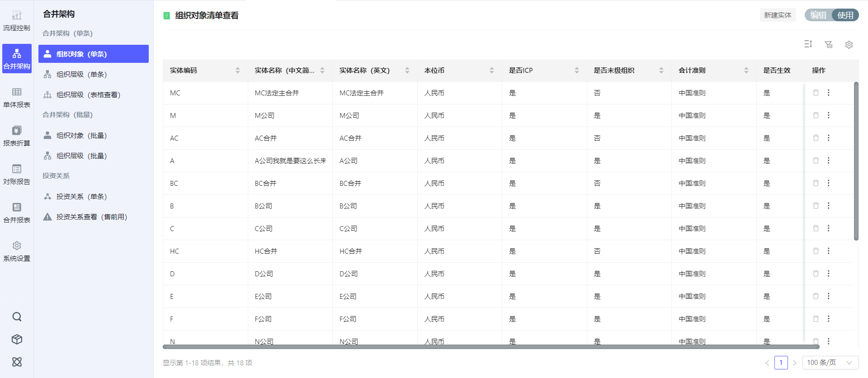The height and width of the screenshot is (378, 868).
Task: Open the 100 条/页 page size dropdown
Action: point(830,363)
